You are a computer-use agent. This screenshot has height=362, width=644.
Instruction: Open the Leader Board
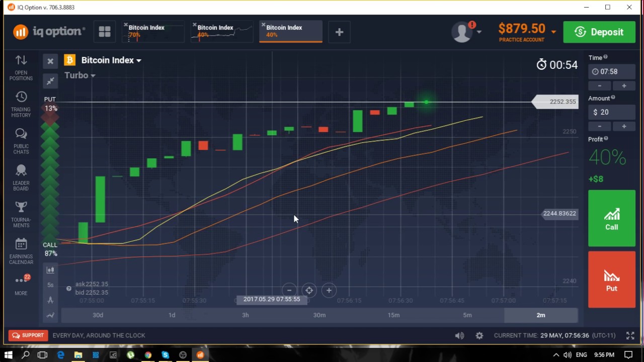coord(21,178)
